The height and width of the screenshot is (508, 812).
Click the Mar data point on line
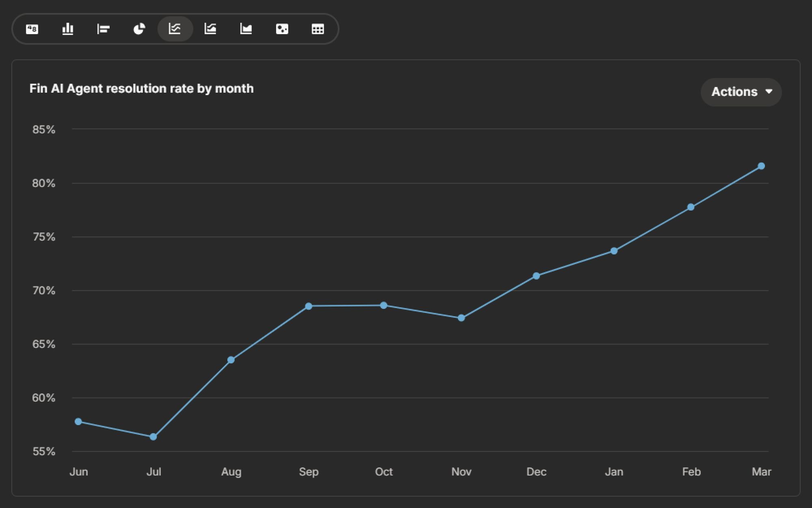click(x=761, y=166)
